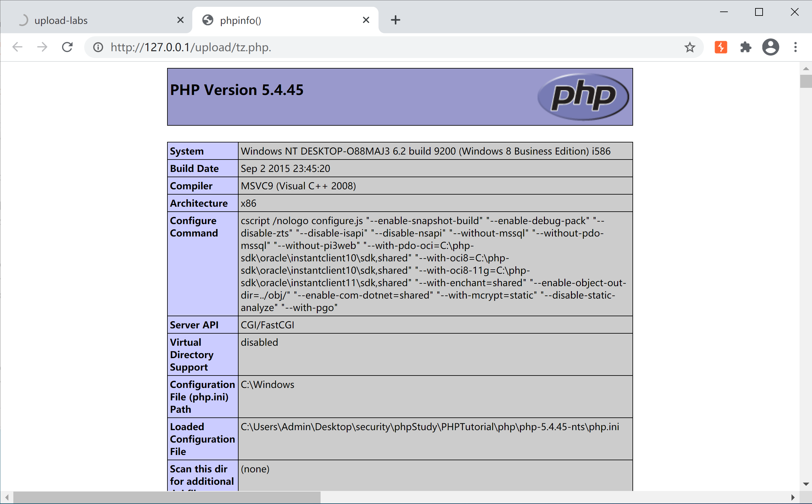Screen dimensions: 812x504
Task: Open a new tab with plus button
Action: [395, 20]
